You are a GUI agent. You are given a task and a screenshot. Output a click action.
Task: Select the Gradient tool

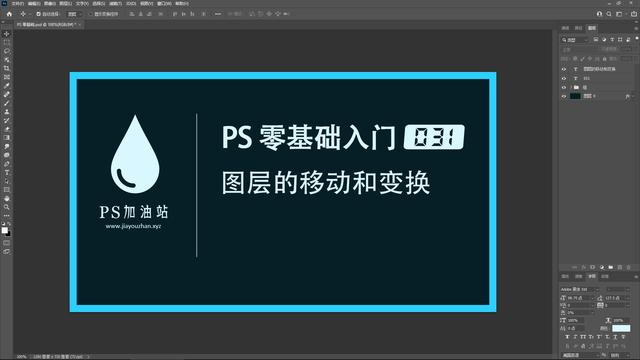pyautogui.click(x=7, y=138)
